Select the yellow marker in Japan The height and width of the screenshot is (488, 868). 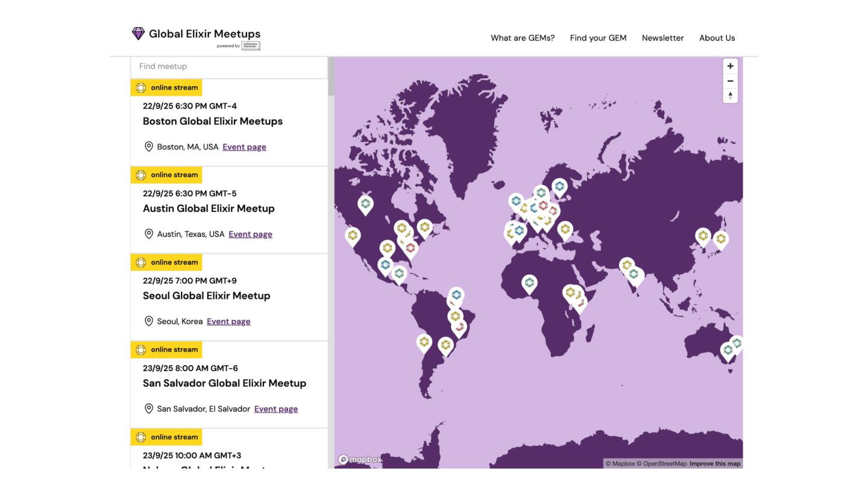(721, 239)
